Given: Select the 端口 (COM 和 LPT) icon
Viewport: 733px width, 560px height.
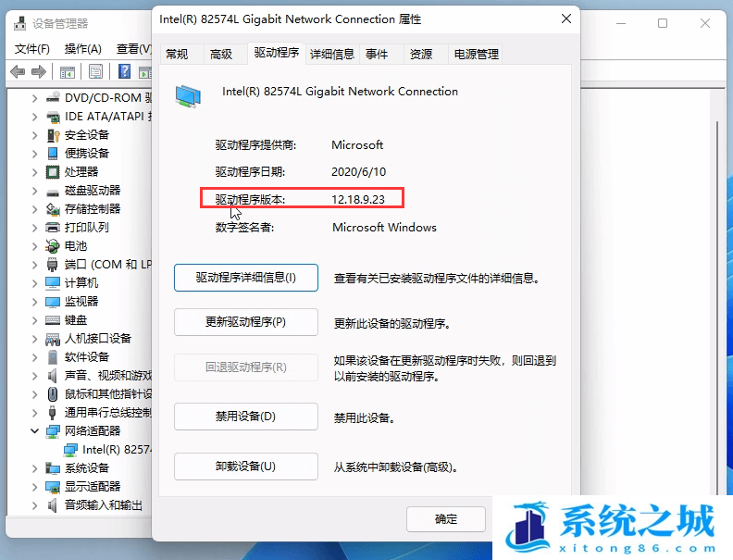Looking at the screenshot, I should (53, 265).
